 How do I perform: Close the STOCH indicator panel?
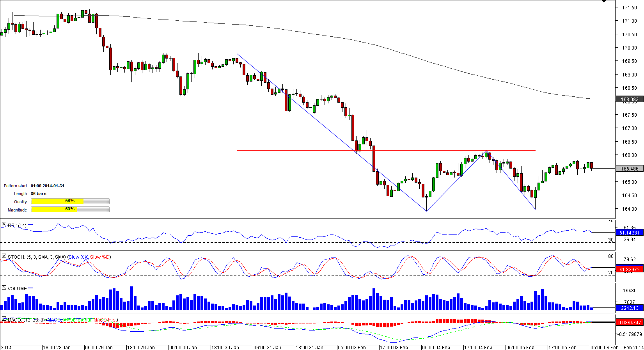pos(4,256)
